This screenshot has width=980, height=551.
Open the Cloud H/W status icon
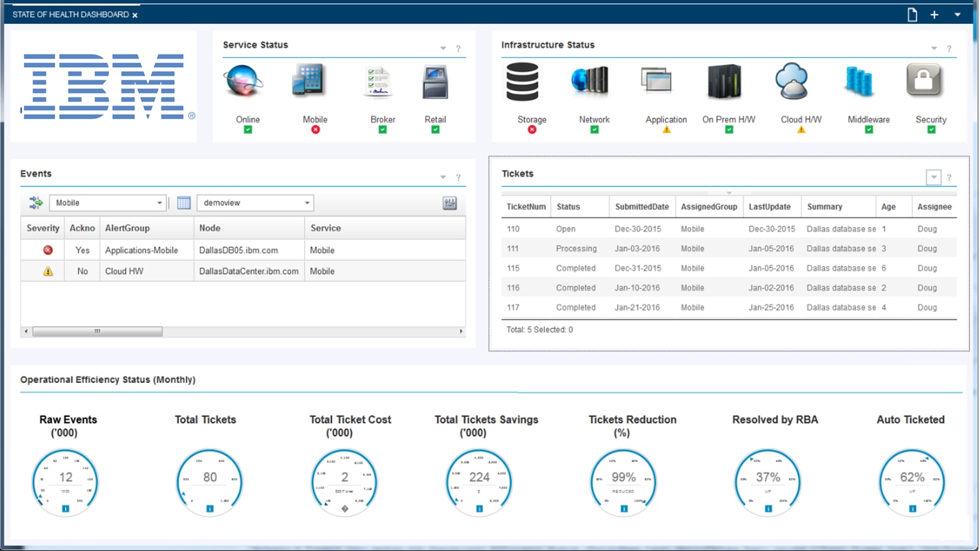[x=792, y=81]
